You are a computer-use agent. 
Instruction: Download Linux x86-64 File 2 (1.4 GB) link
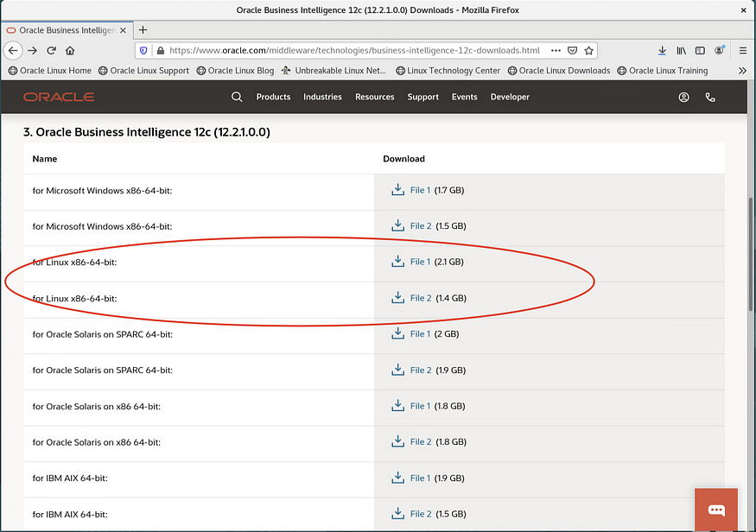tap(421, 298)
